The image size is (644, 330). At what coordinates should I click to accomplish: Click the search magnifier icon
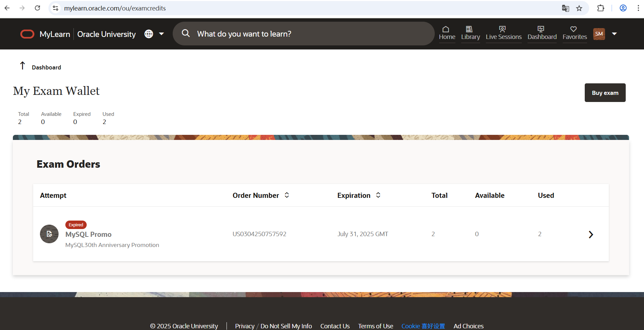[x=186, y=33]
